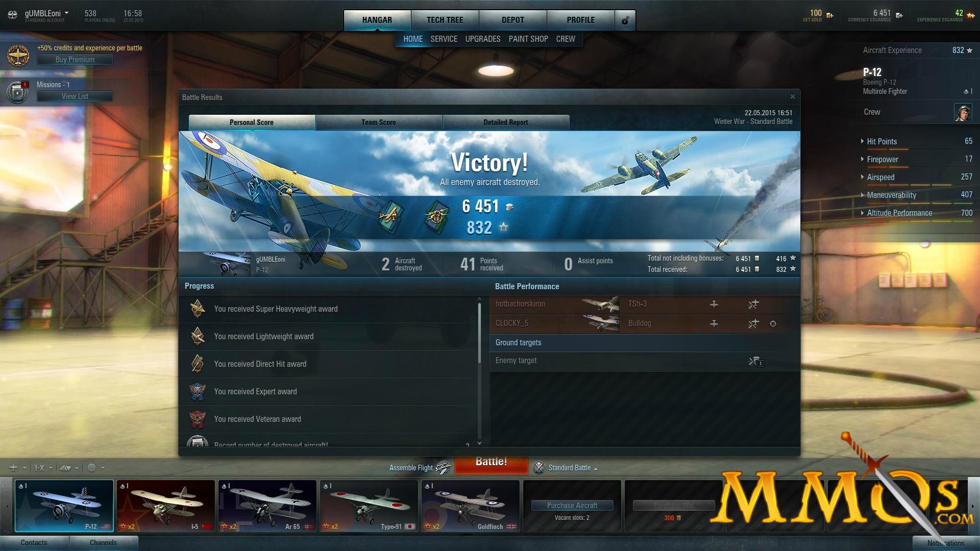Open the aircraft type filter dropdown
This screenshot has width=980, height=551.
(18, 467)
